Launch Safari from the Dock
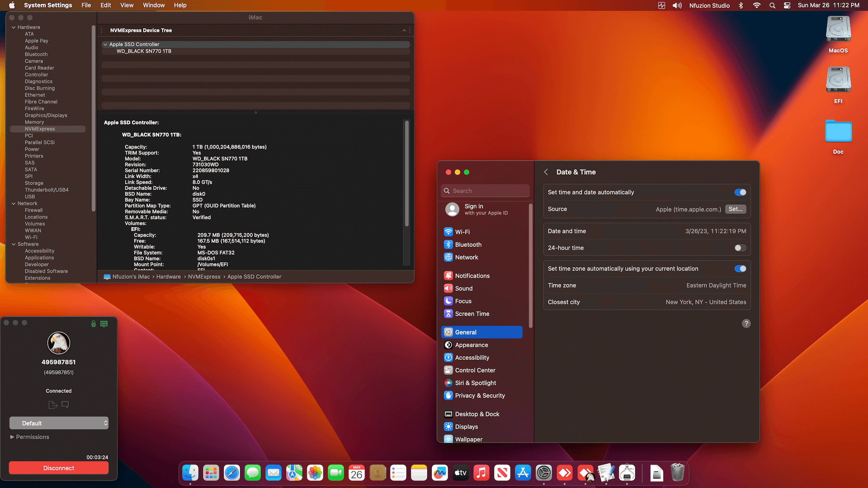The image size is (868, 488). point(232,473)
